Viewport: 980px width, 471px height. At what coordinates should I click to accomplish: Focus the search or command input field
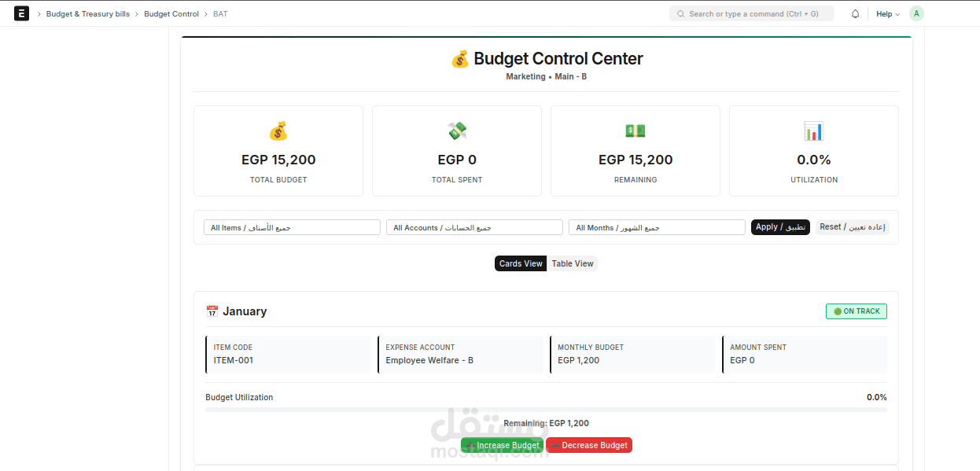[752, 13]
